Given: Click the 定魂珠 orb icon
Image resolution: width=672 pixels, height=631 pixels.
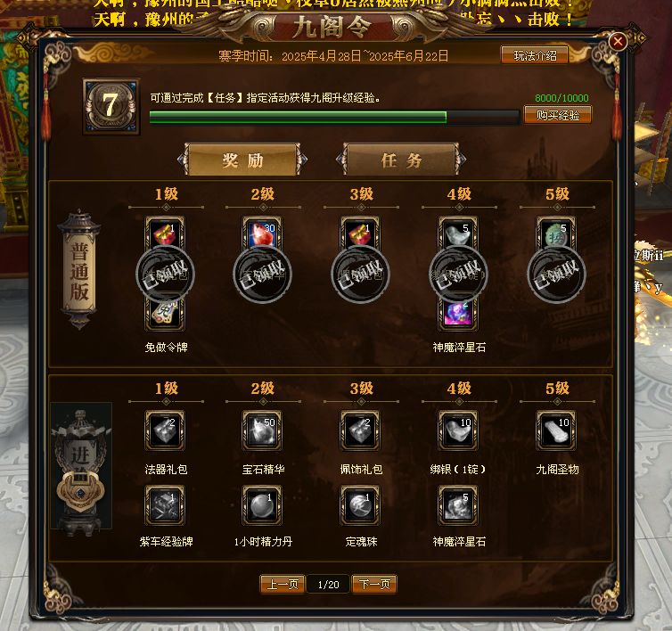Looking at the screenshot, I should pyautogui.click(x=360, y=505).
